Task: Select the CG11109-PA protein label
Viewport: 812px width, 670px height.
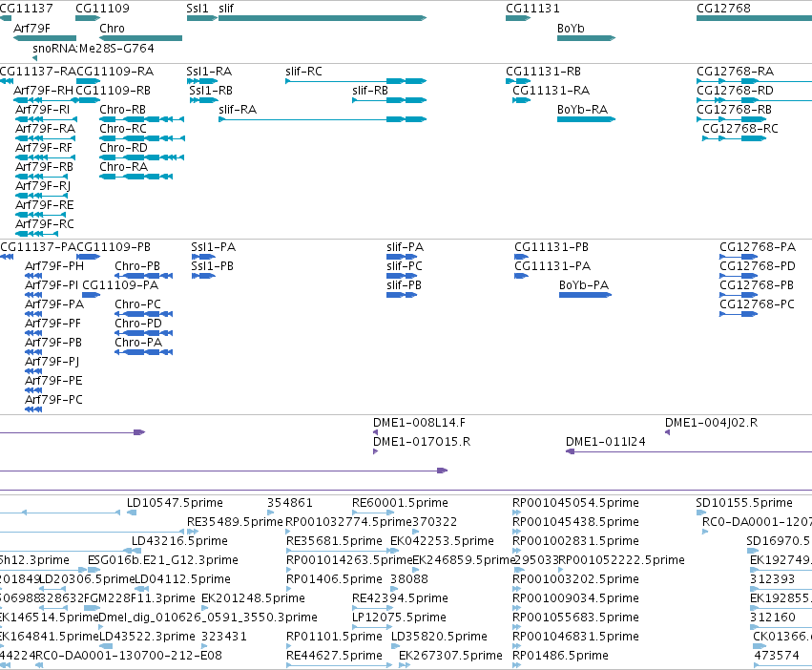Action: (x=120, y=285)
